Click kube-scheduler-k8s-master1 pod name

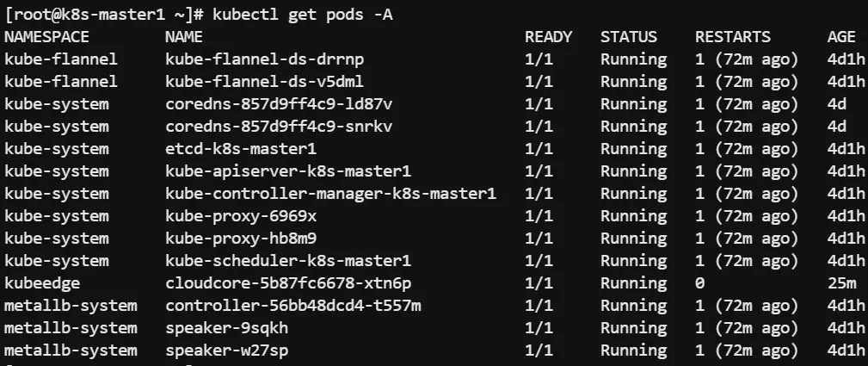coord(288,261)
